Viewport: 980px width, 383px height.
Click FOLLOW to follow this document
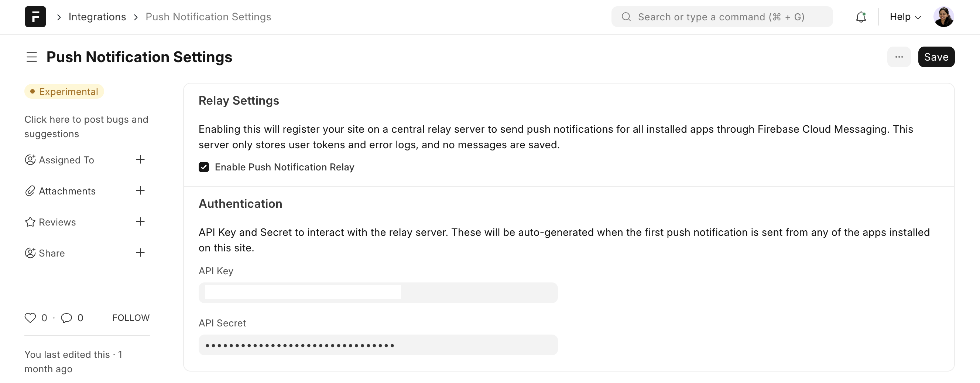130,318
